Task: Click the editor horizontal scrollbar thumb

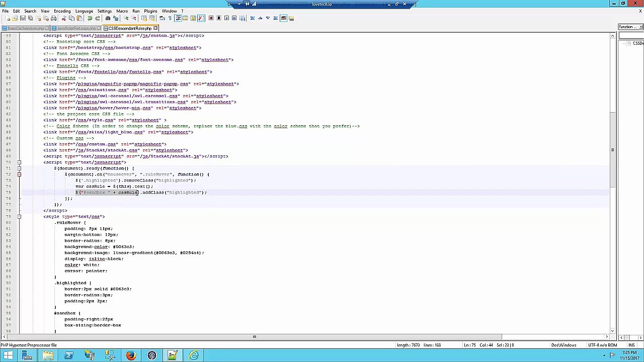Action: point(254,337)
